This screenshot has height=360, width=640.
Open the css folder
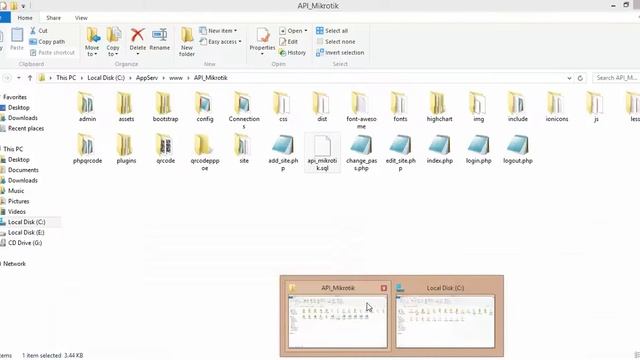(283, 107)
